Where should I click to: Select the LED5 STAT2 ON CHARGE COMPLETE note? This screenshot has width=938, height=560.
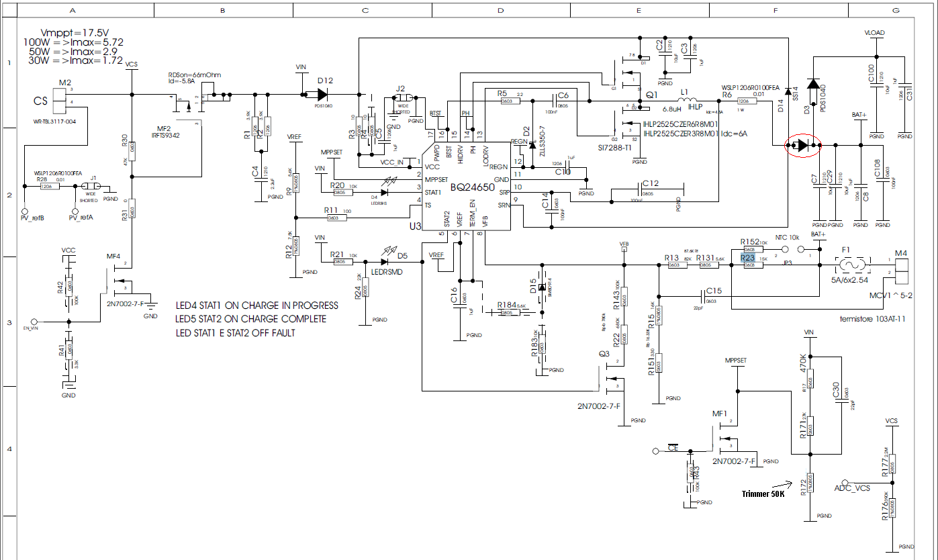[x=251, y=319]
